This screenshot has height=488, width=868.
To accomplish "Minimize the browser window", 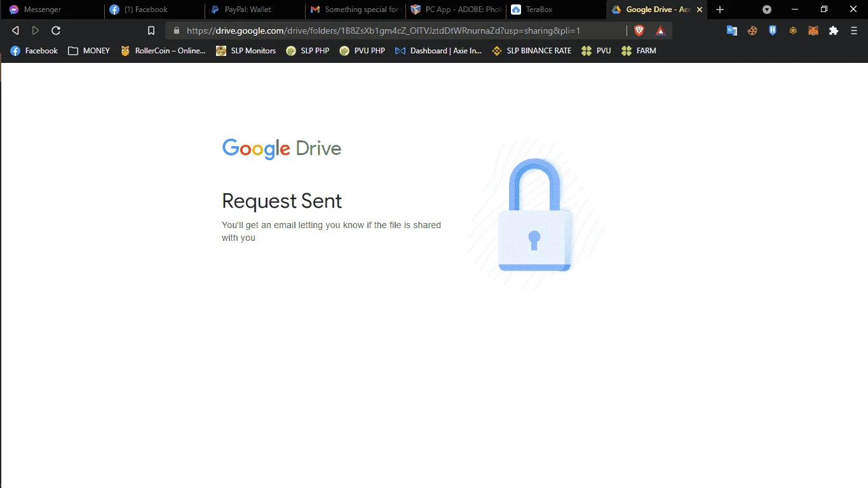I will click(x=795, y=10).
